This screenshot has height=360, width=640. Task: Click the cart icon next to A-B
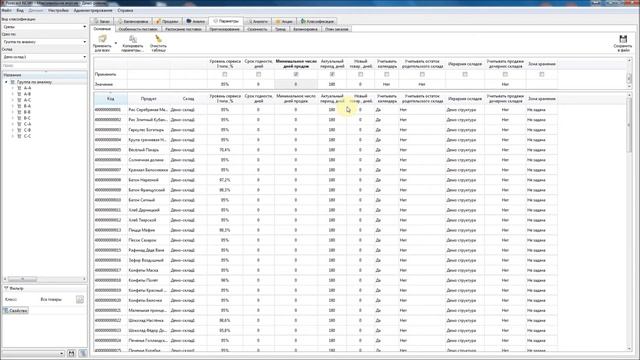point(19,94)
